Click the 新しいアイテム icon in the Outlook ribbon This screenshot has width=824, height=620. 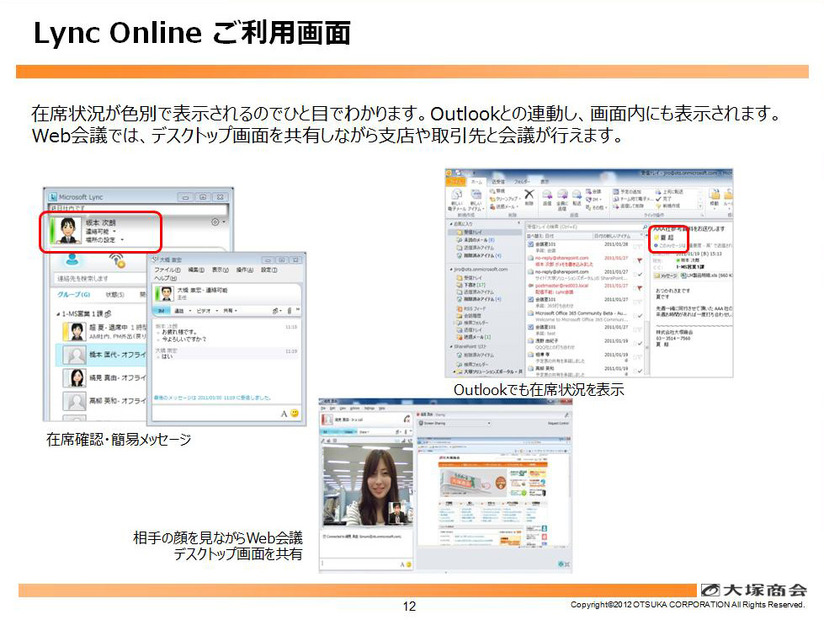tap(475, 199)
